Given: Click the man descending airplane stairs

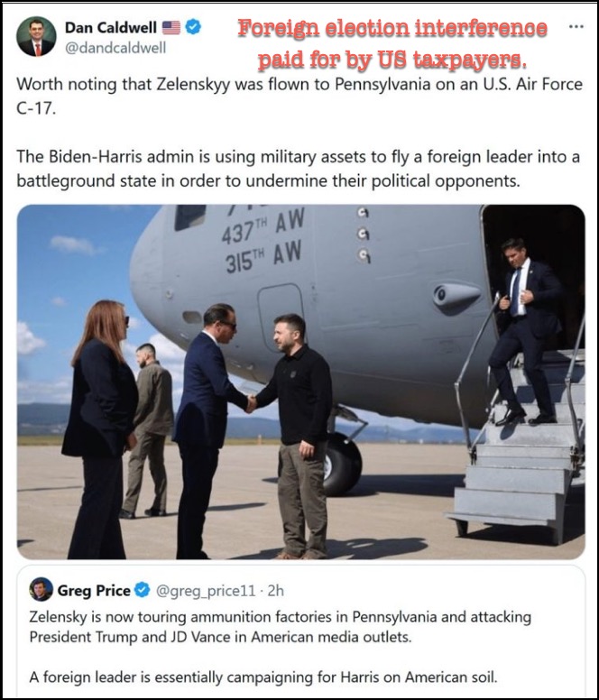Looking at the screenshot, I should tap(526, 331).
